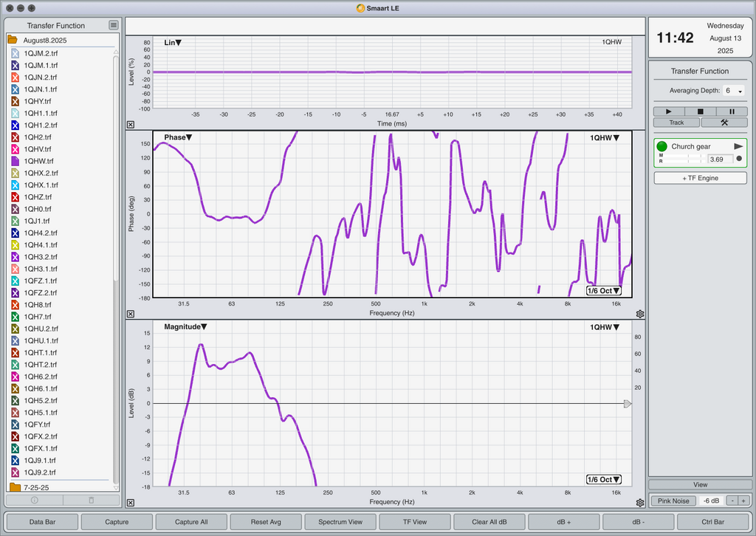This screenshot has width=756, height=536.
Task: Toggle visibility icon for 1QH3.2.trf
Action: pyautogui.click(x=15, y=257)
